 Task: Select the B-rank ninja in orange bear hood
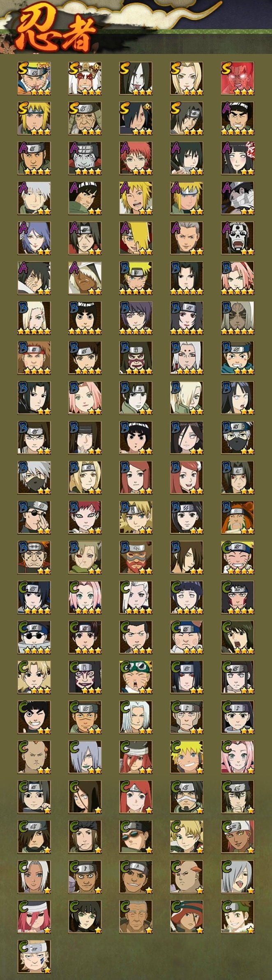(237, 518)
